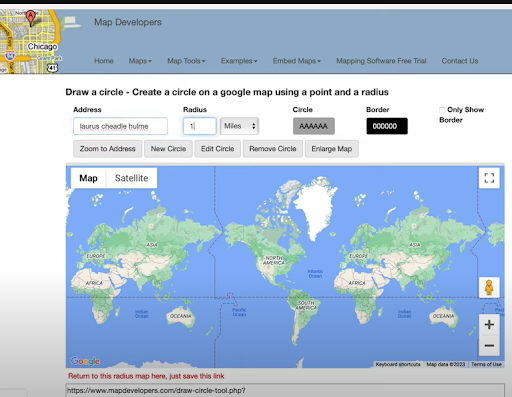Open Mapping Software Free Trial link

pyautogui.click(x=381, y=61)
